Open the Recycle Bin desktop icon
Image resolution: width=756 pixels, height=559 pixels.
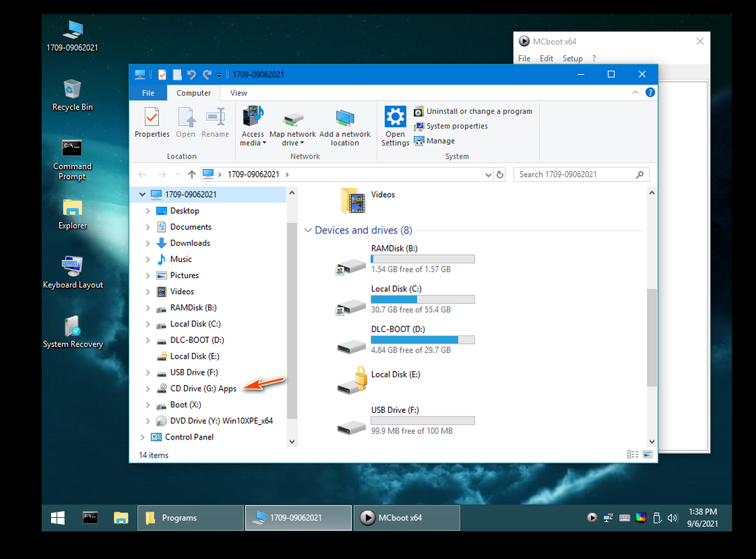[72, 95]
